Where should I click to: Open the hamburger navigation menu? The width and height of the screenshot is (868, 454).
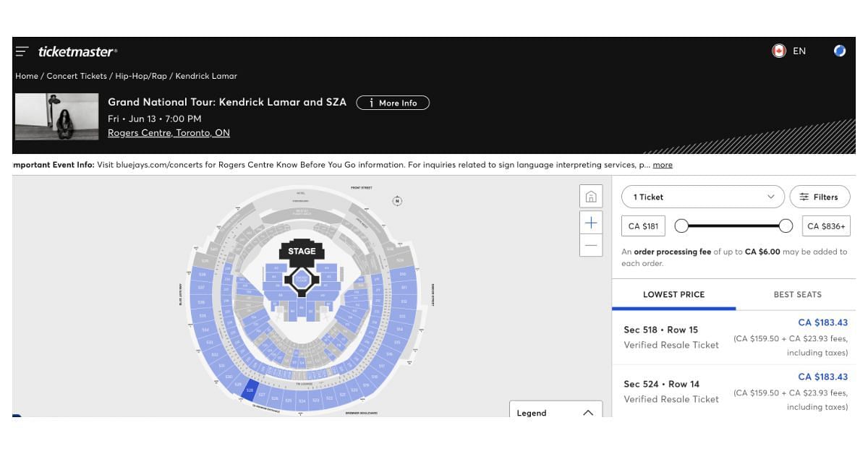22,51
